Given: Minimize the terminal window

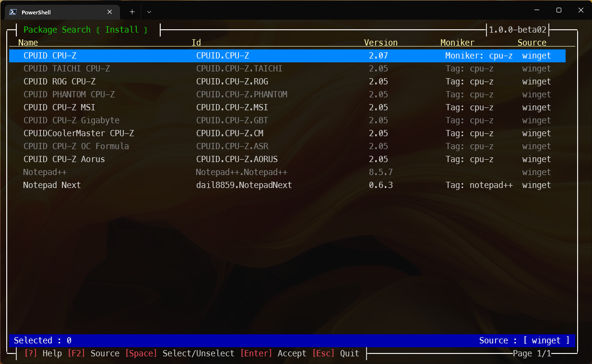Looking at the screenshot, I should coord(536,10).
